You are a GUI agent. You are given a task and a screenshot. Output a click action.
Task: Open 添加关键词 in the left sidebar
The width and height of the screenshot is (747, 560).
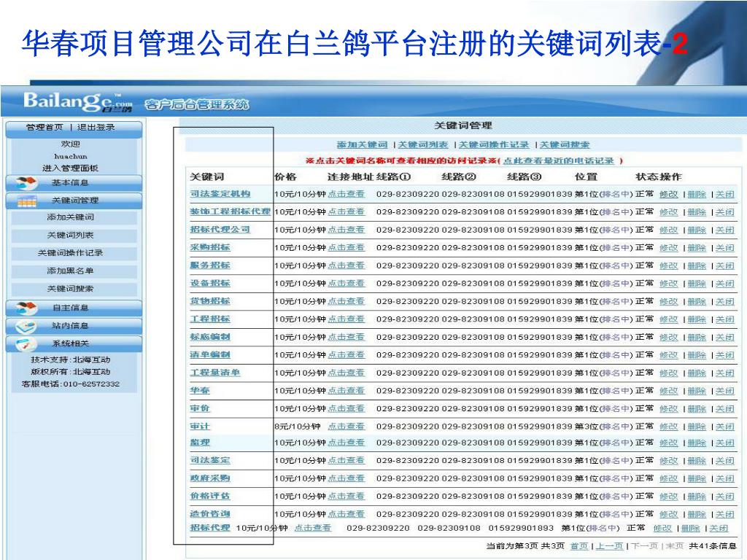tap(70, 217)
